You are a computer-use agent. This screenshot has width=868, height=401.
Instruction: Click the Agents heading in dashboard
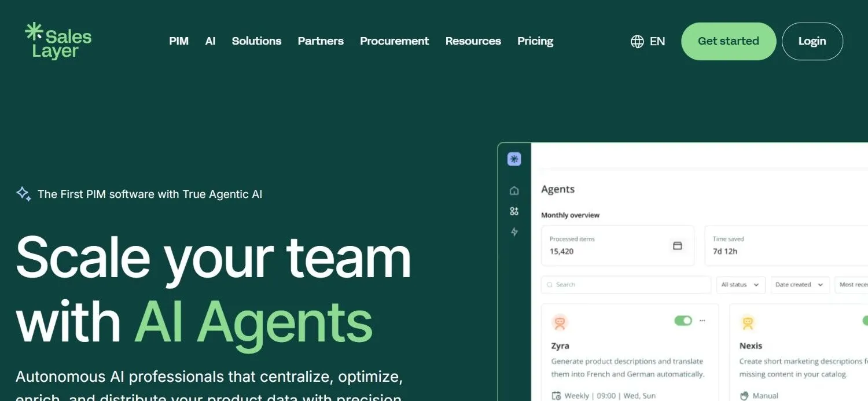pyautogui.click(x=558, y=189)
